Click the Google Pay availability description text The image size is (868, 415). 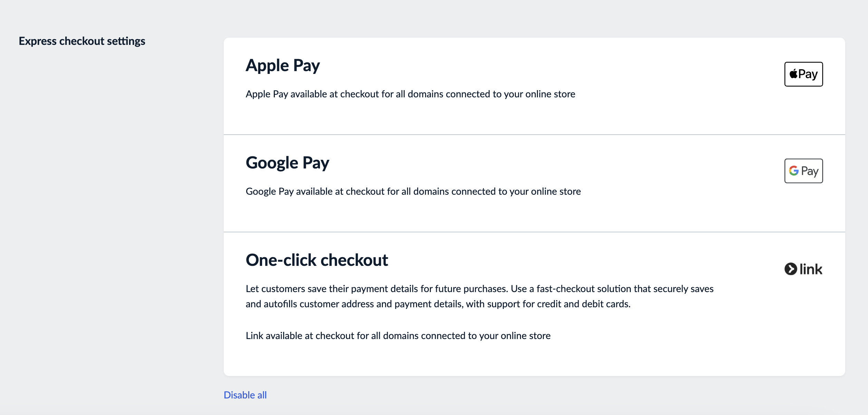click(x=413, y=191)
